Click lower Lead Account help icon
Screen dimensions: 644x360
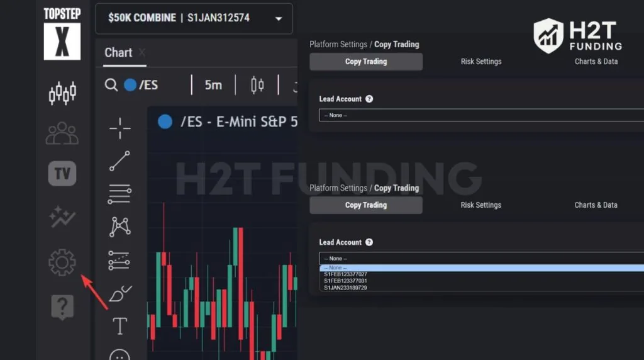click(x=369, y=242)
